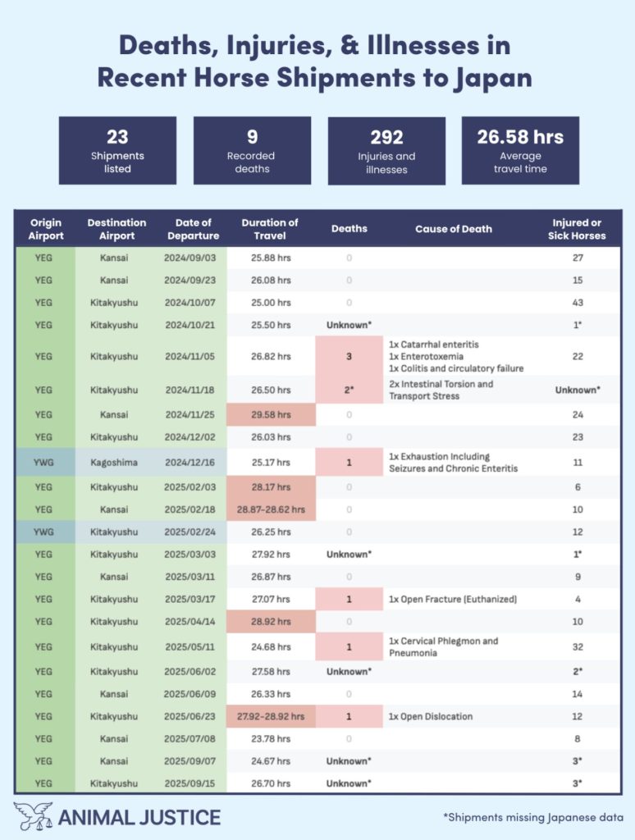Click the date cell 2025/09/07

click(x=190, y=761)
